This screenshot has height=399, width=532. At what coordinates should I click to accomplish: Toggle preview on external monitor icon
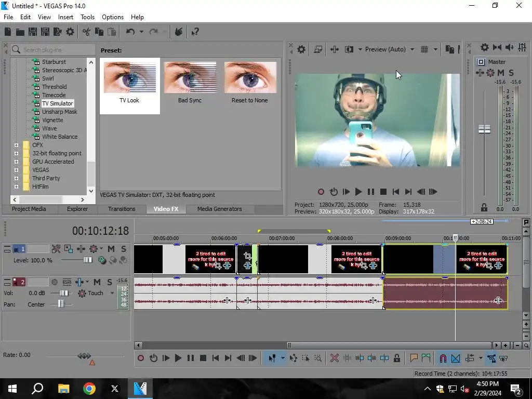tap(318, 49)
